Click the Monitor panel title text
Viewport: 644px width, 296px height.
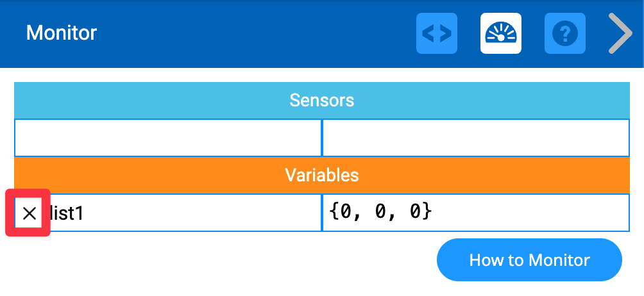coord(62,33)
